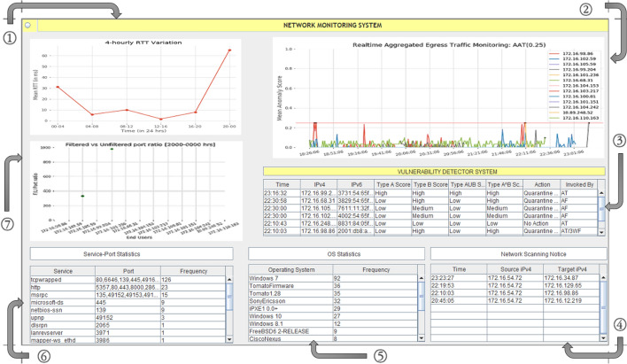This screenshot has width=627, height=364.
Task: Click the Service column header
Action: pos(63,271)
